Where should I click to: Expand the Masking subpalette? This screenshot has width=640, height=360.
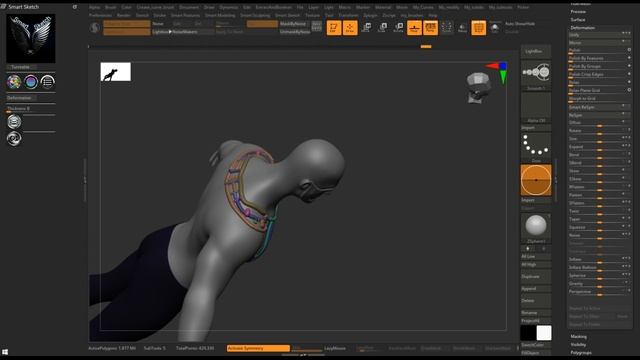(x=578, y=337)
